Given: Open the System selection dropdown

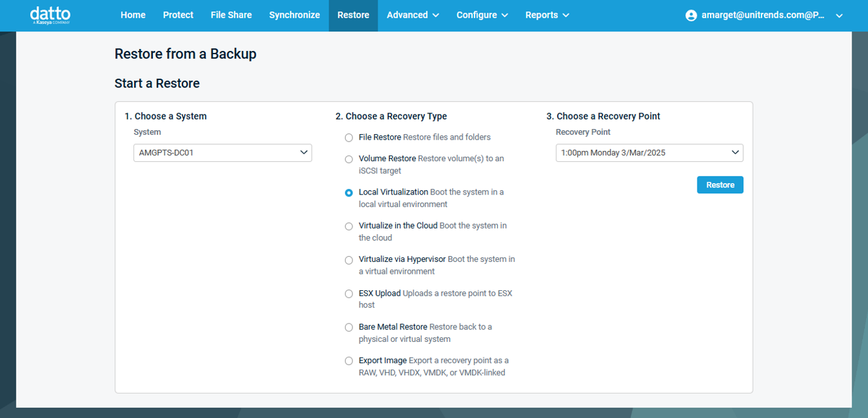Looking at the screenshot, I should click(x=222, y=152).
